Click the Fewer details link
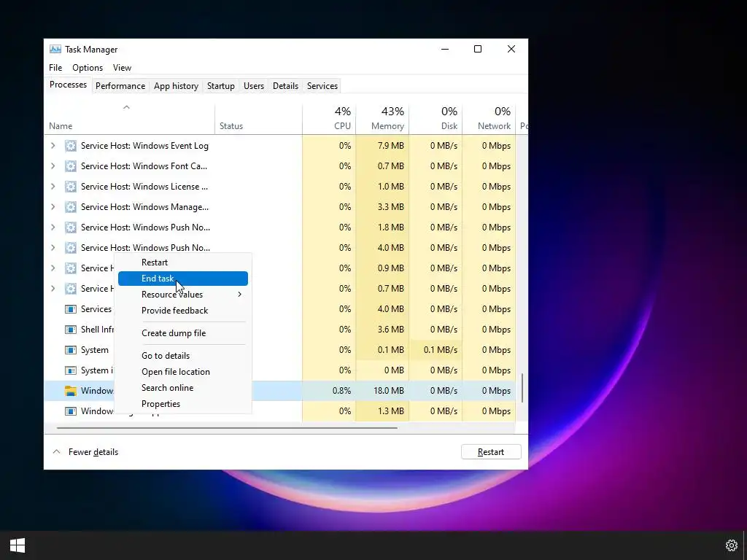 (x=93, y=452)
